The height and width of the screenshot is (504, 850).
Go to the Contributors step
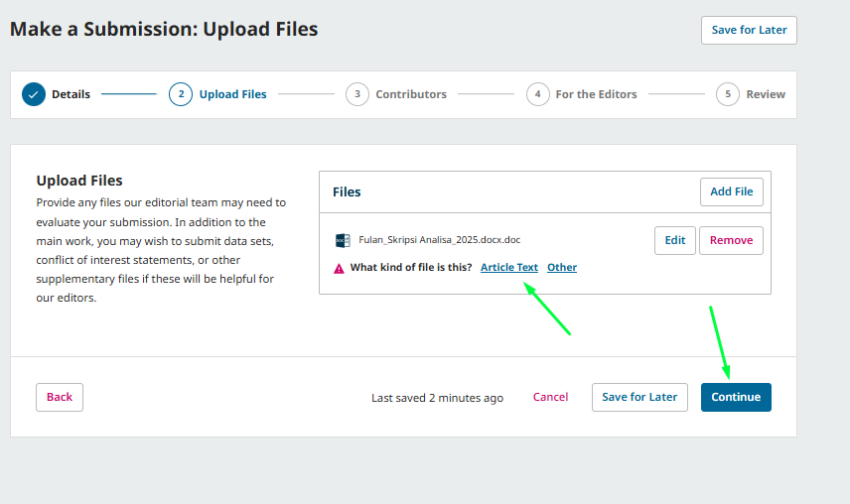[411, 94]
